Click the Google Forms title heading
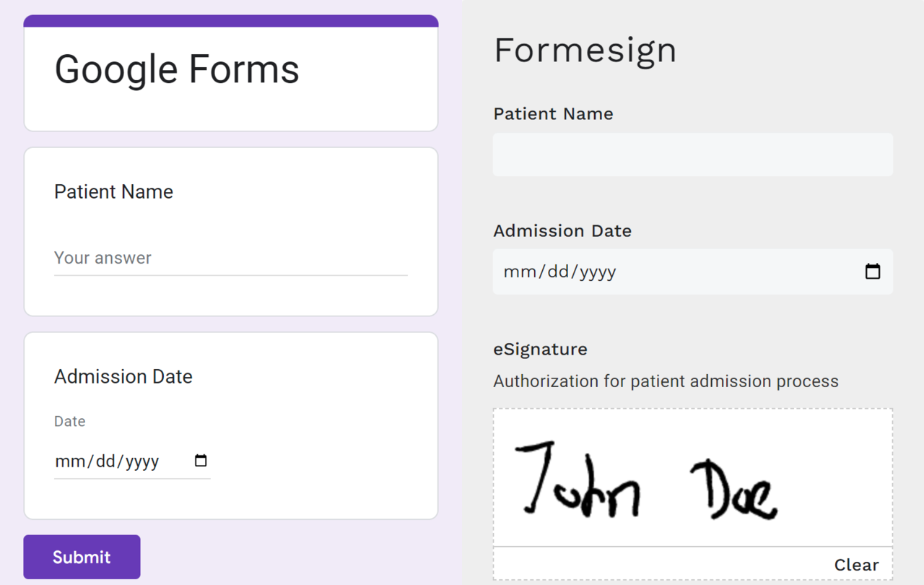The image size is (924, 585). pyautogui.click(x=177, y=69)
